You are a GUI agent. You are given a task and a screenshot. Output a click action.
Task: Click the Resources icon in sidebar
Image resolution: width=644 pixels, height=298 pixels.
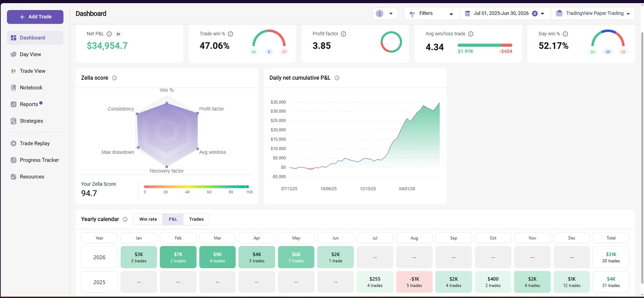13,177
